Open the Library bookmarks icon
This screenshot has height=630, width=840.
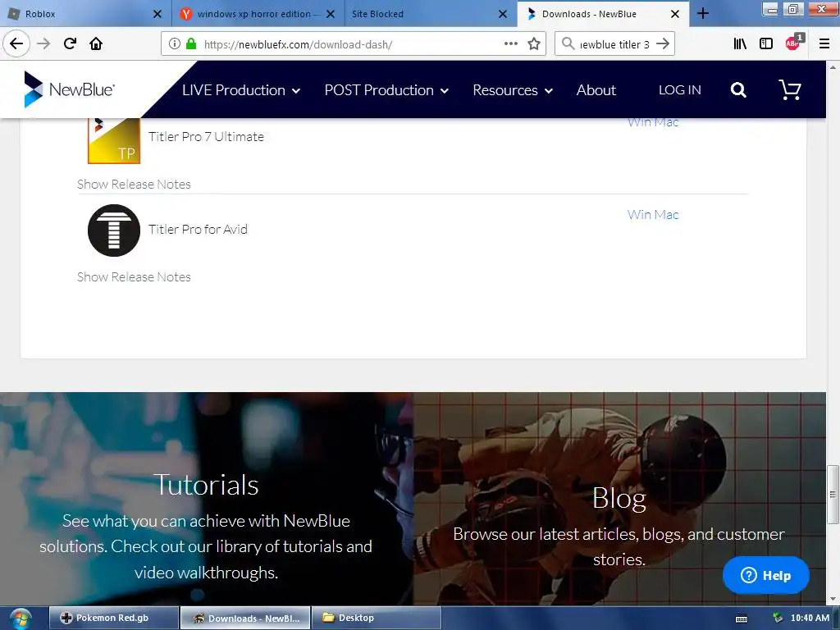(740, 43)
